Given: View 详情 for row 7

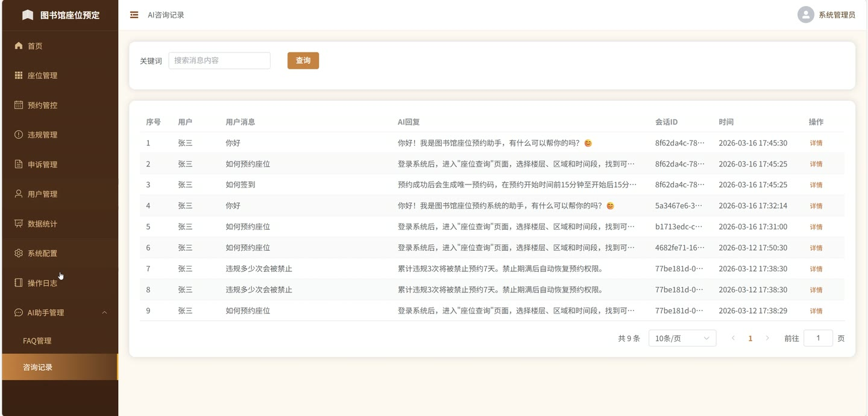Looking at the screenshot, I should (x=816, y=269).
